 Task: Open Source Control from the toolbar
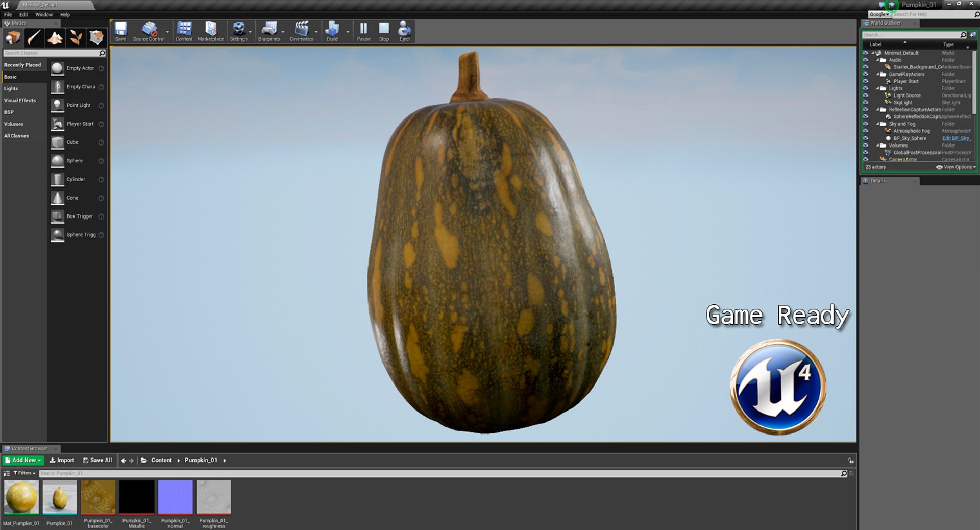(149, 31)
